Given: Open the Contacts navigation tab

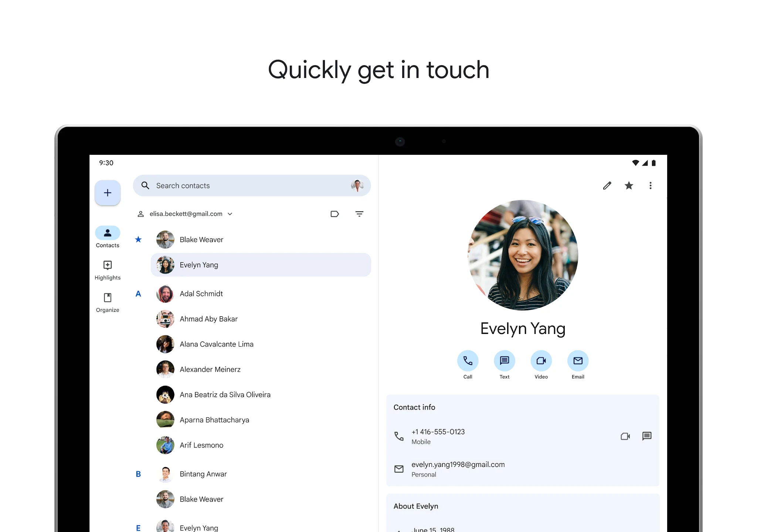Looking at the screenshot, I should pyautogui.click(x=108, y=237).
